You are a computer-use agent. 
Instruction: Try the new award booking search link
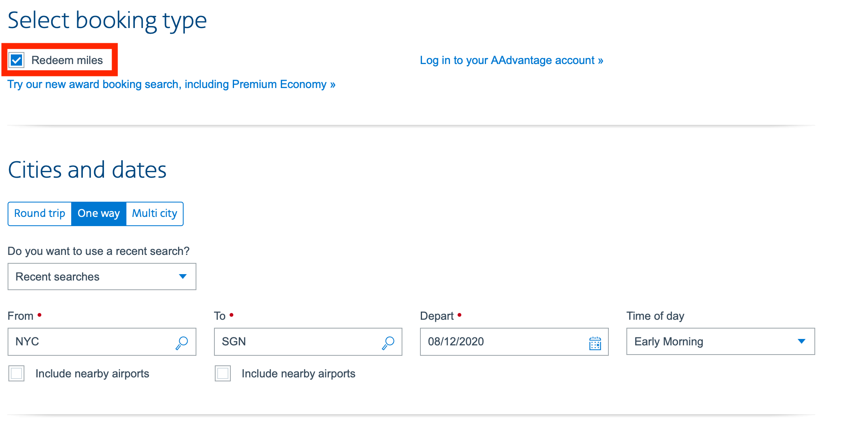click(172, 84)
